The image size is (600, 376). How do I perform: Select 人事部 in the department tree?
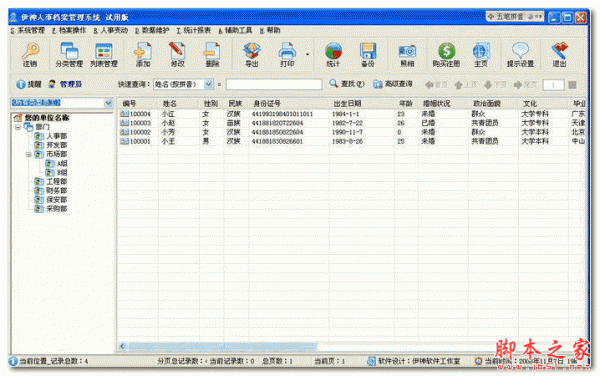pos(56,136)
